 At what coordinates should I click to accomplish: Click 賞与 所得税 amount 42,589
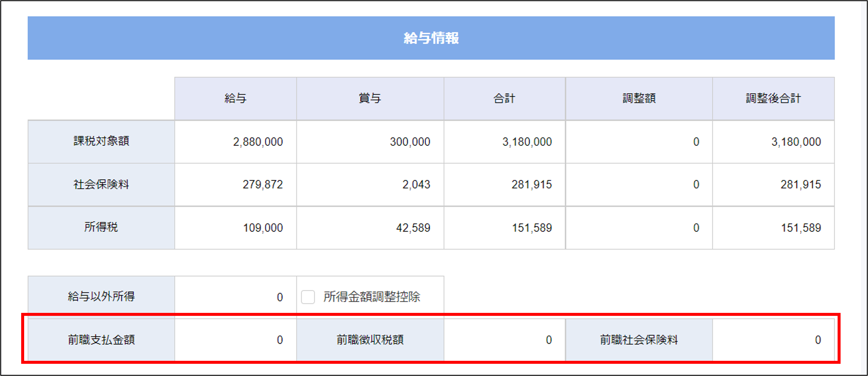coord(413,228)
